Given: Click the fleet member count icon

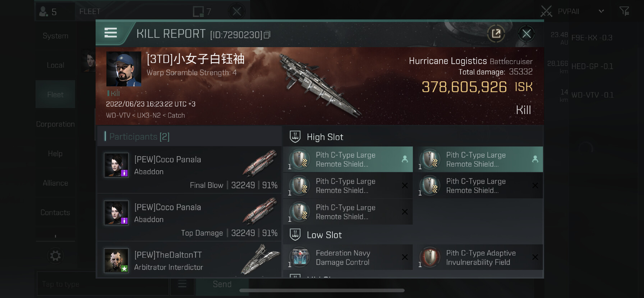Looking at the screenshot, I should tap(48, 12).
